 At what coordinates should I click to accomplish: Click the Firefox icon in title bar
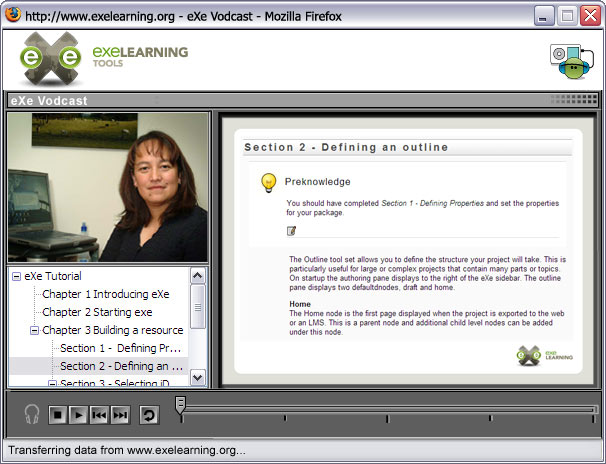(x=12, y=15)
